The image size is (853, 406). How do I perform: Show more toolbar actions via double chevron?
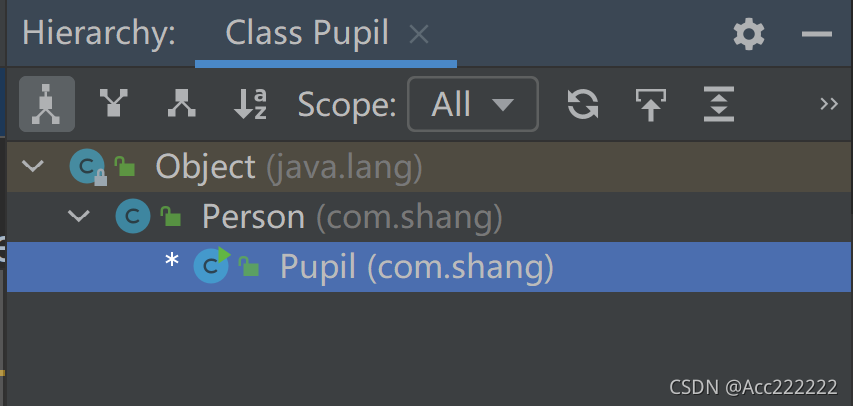pyautogui.click(x=829, y=103)
